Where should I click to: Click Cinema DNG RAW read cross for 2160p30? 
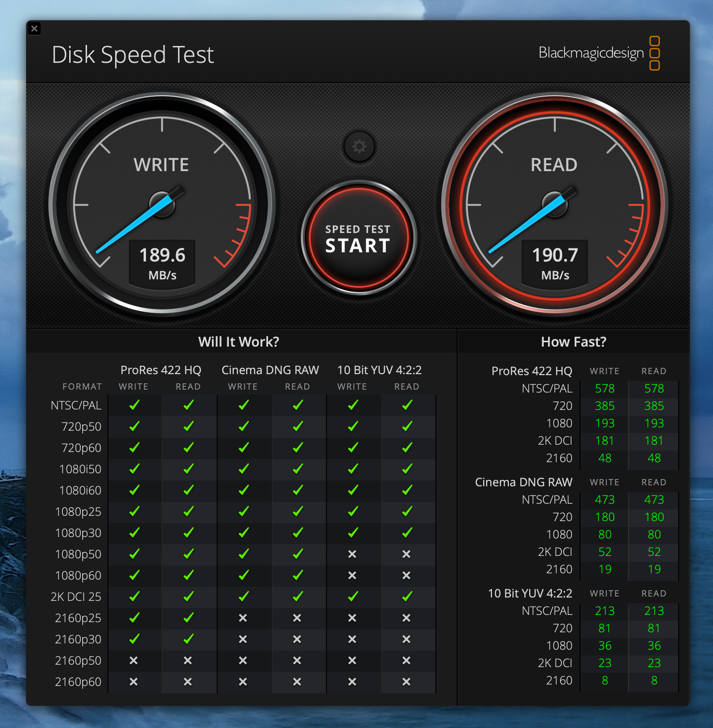(x=297, y=639)
